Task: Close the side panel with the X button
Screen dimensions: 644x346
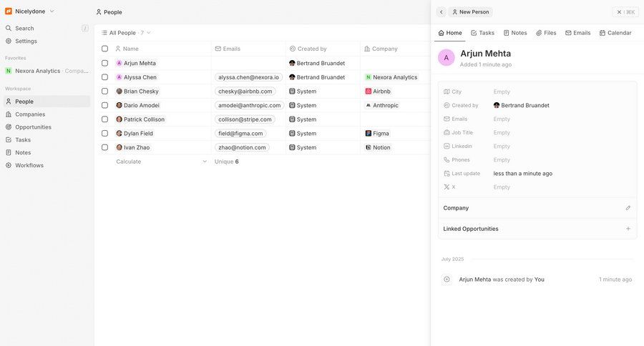Action: tap(625, 12)
